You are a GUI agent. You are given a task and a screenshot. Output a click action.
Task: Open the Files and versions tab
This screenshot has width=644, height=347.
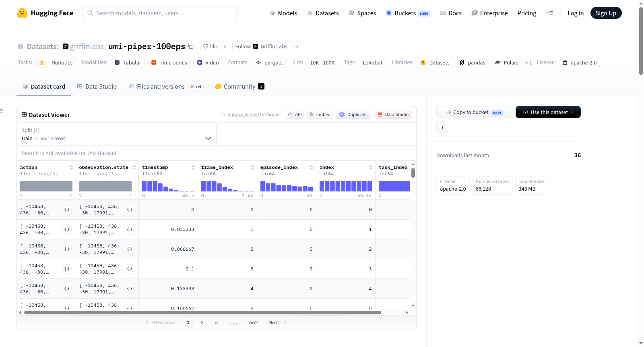tap(165, 86)
